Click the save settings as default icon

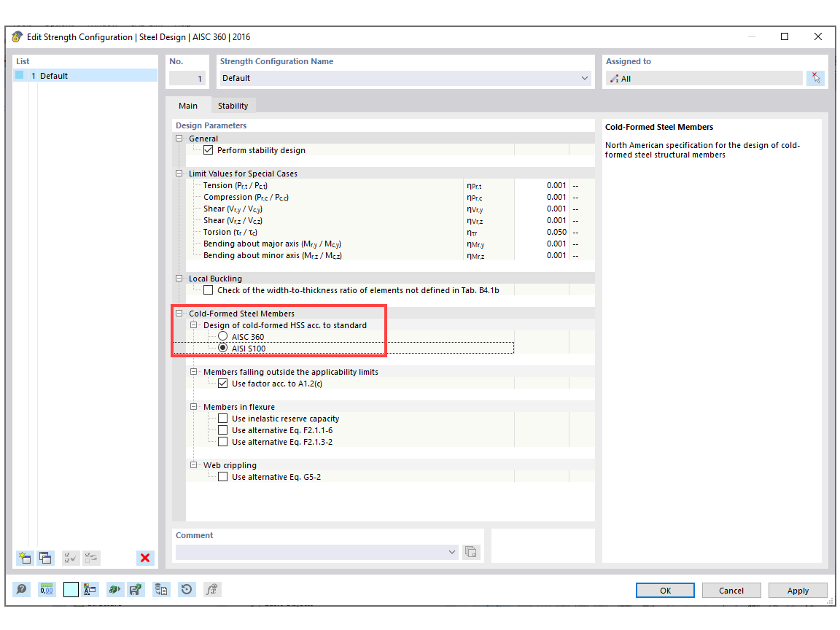(136, 590)
